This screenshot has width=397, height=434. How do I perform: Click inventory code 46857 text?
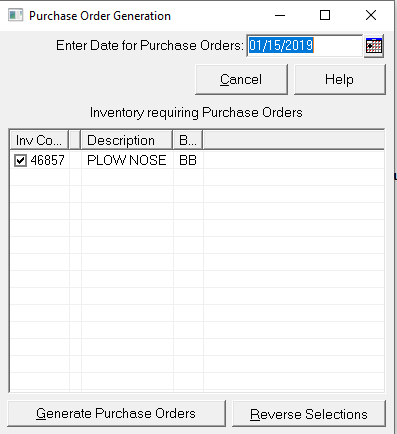point(47,160)
